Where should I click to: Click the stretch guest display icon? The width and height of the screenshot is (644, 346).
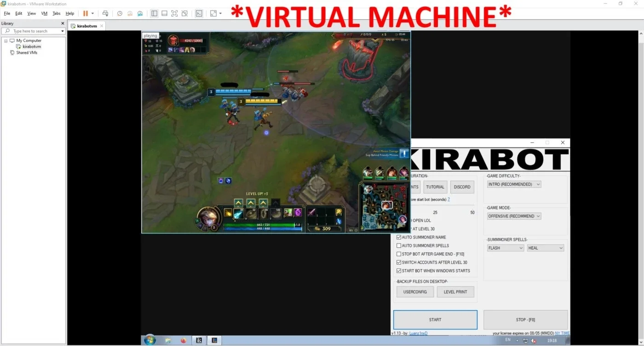click(x=213, y=13)
